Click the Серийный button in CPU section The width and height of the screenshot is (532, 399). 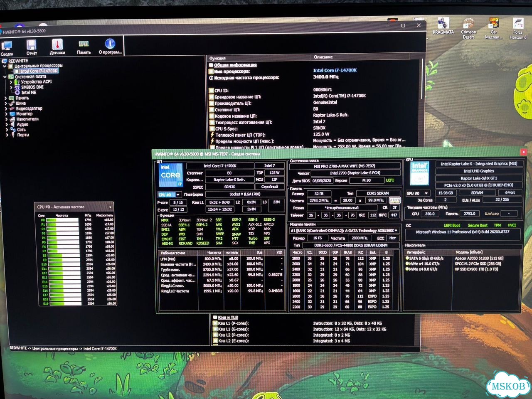(x=269, y=187)
